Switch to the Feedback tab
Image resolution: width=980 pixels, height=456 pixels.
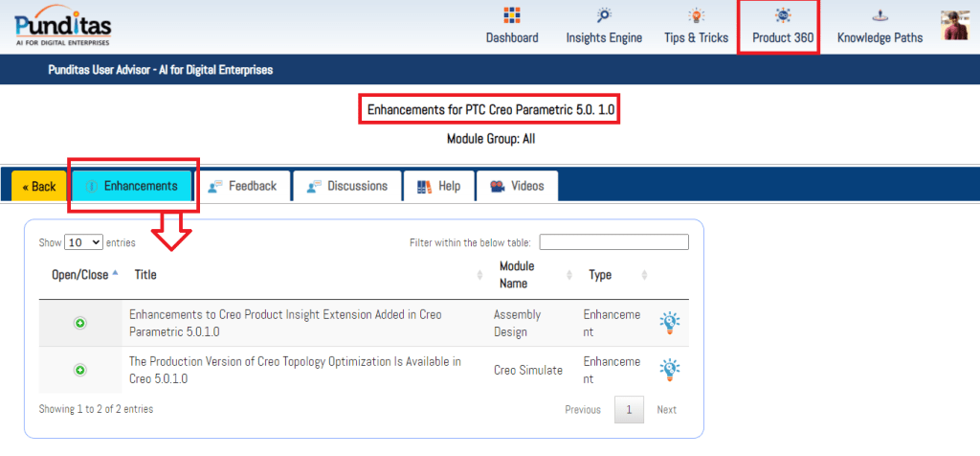(x=242, y=186)
